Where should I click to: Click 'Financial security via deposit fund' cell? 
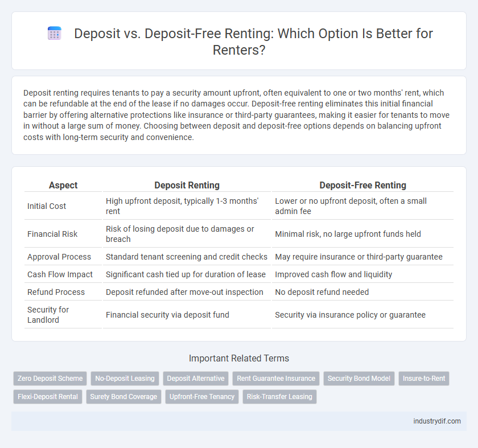pyautogui.click(x=187, y=315)
